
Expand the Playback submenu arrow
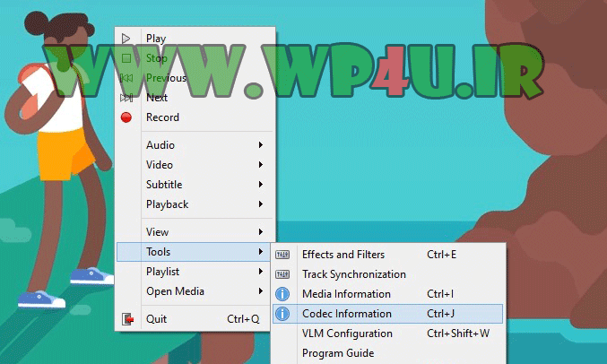tap(261, 204)
